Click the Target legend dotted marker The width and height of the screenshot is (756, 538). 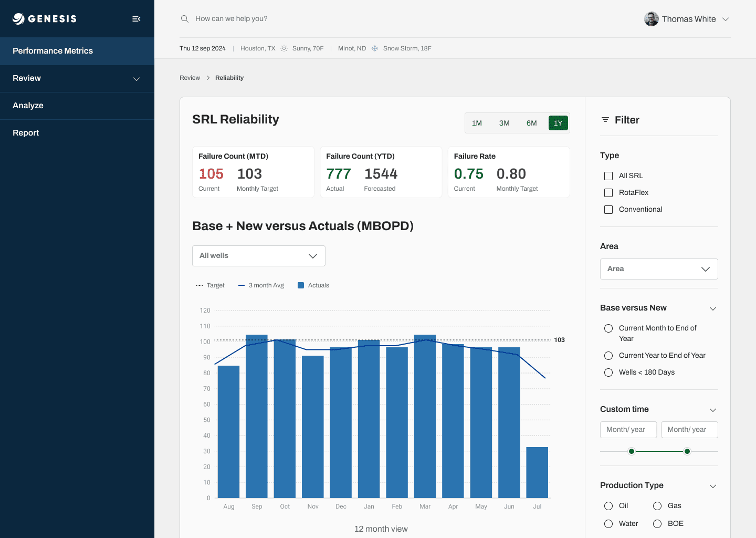click(x=199, y=285)
